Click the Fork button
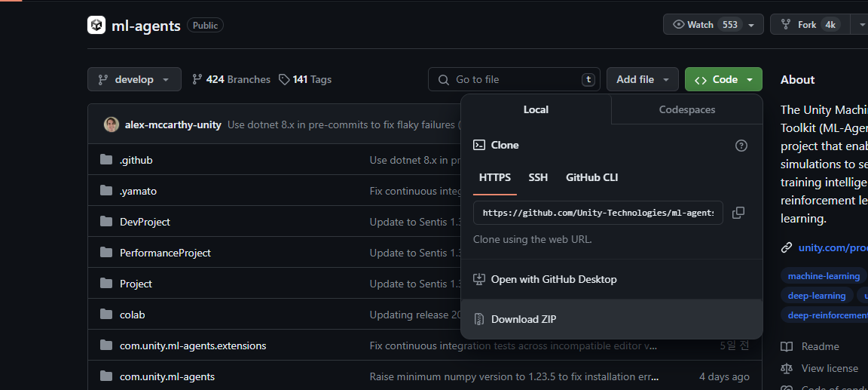 click(810, 24)
